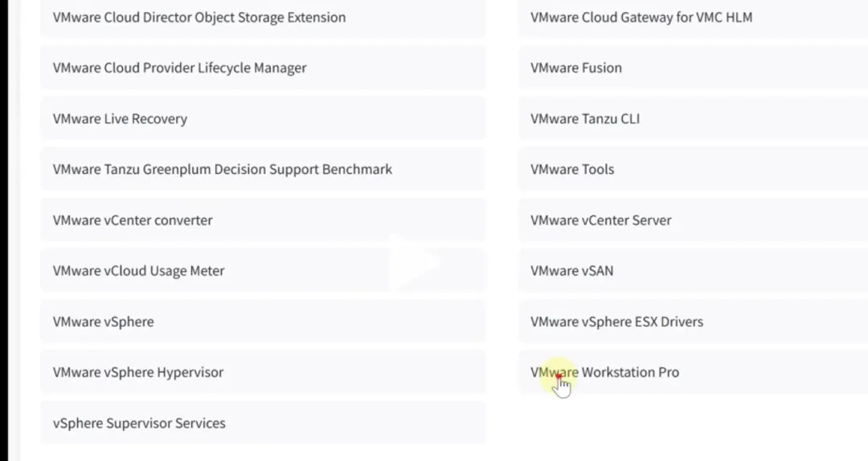868x461 pixels.
Task: Click the product entry under the hand cursor
Action: pos(604,373)
